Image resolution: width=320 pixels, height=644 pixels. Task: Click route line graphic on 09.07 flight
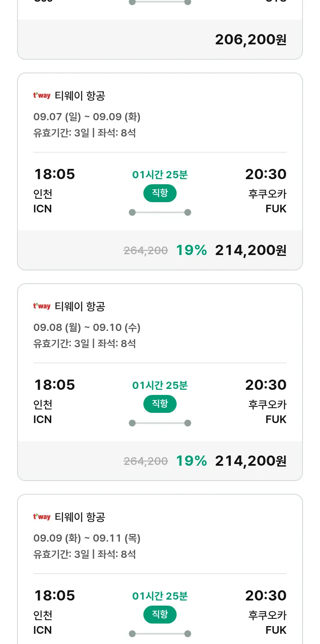tap(160, 212)
